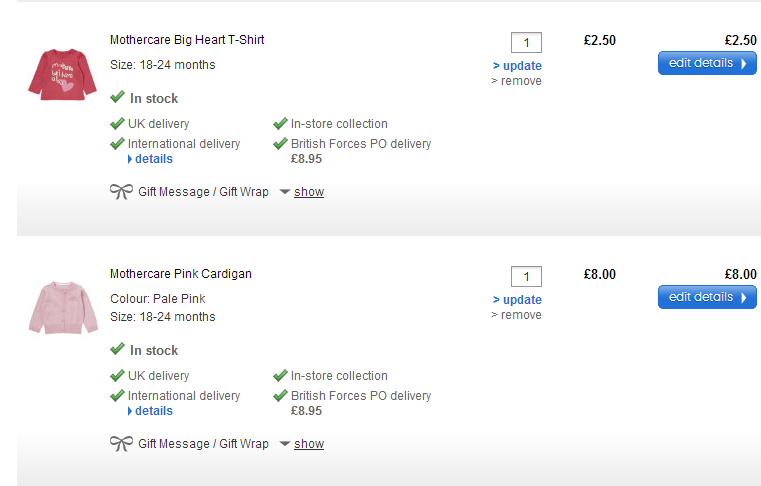Click the quantity field for Big Heart T-Shirt
The height and width of the screenshot is (486, 761).
[x=526, y=42]
